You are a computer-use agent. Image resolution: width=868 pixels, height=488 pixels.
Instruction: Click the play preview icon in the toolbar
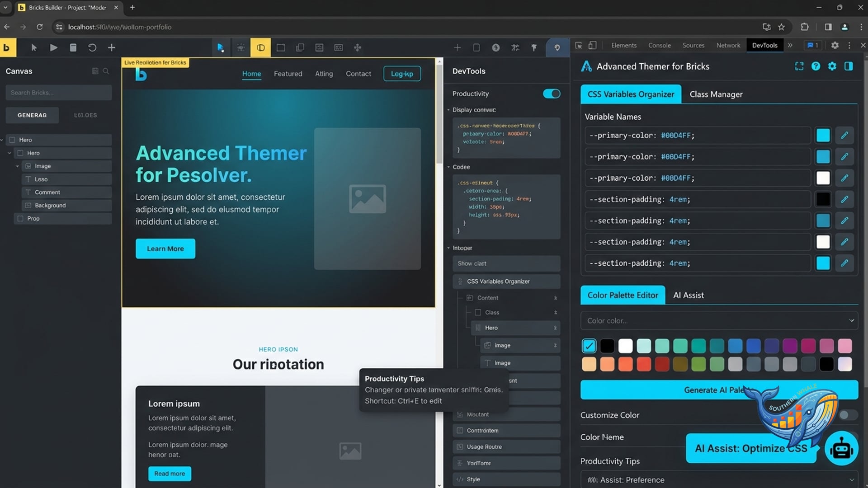pos(53,47)
